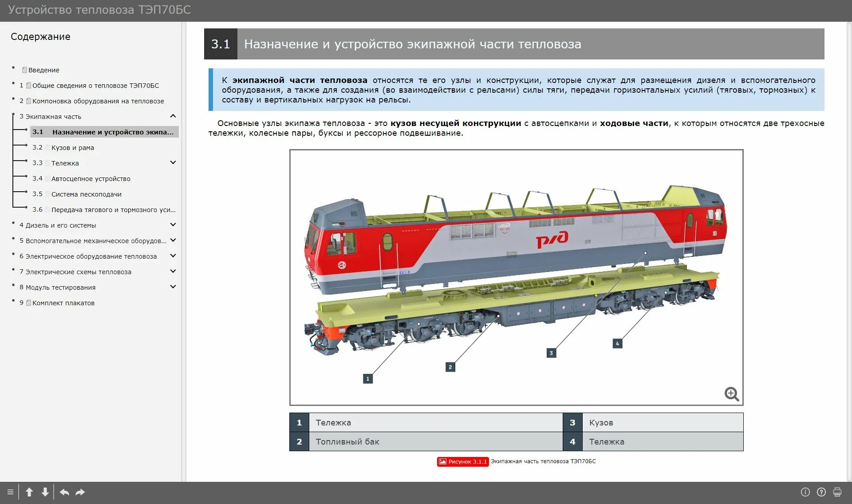The height and width of the screenshot is (504, 852).
Task: Open the help question mark icon
Action: (x=821, y=492)
